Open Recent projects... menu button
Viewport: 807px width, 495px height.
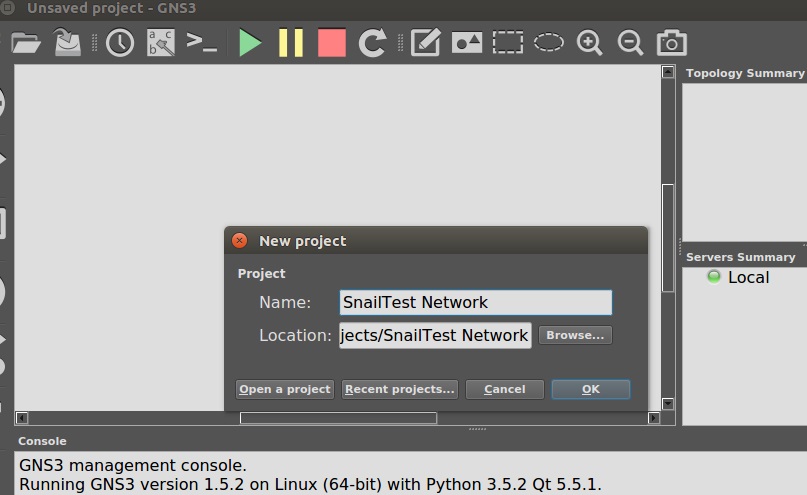[x=400, y=390]
